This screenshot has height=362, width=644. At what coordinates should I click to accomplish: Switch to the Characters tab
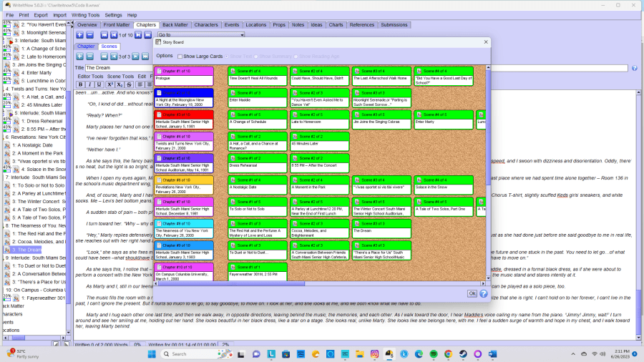[206, 25]
